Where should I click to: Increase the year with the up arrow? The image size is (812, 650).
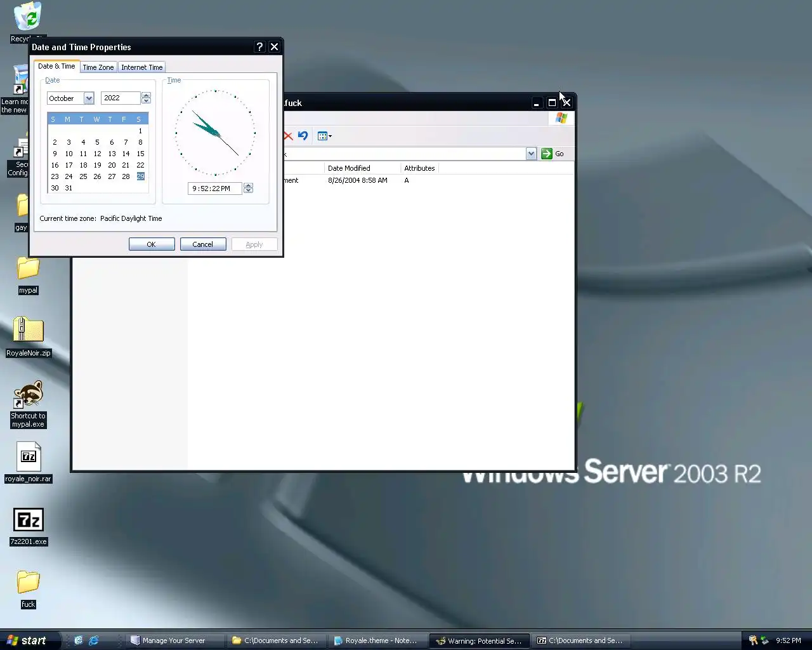147,95
